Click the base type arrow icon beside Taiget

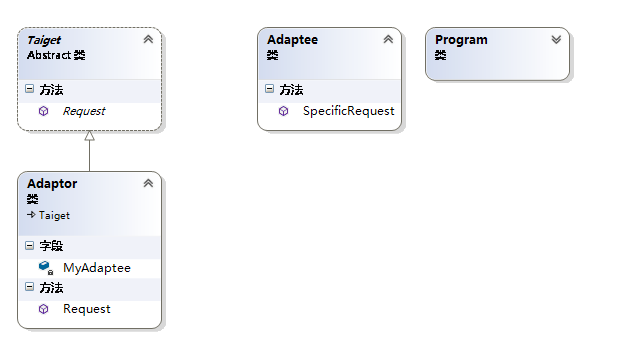pyautogui.click(x=31, y=215)
